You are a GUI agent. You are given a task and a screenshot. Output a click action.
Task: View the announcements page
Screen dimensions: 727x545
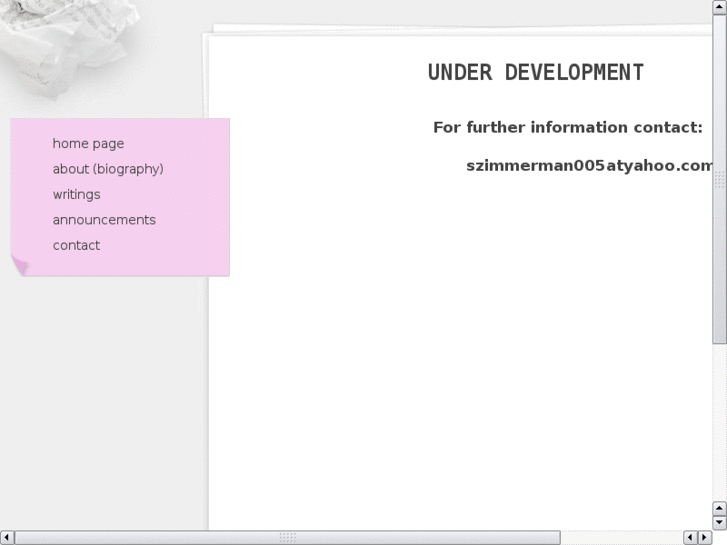pyautogui.click(x=104, y=220)
